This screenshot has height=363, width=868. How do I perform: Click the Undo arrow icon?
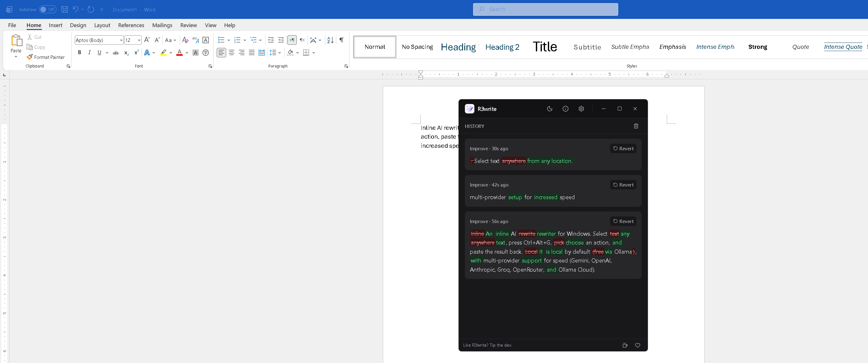(x=75, y=9)
